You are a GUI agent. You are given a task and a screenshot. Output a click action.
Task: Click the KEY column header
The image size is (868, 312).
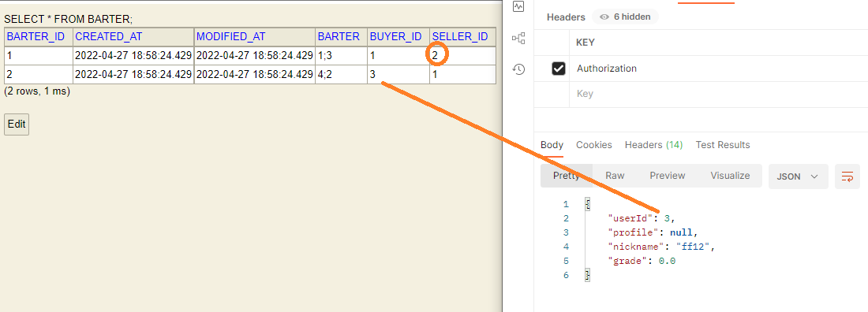586,43
